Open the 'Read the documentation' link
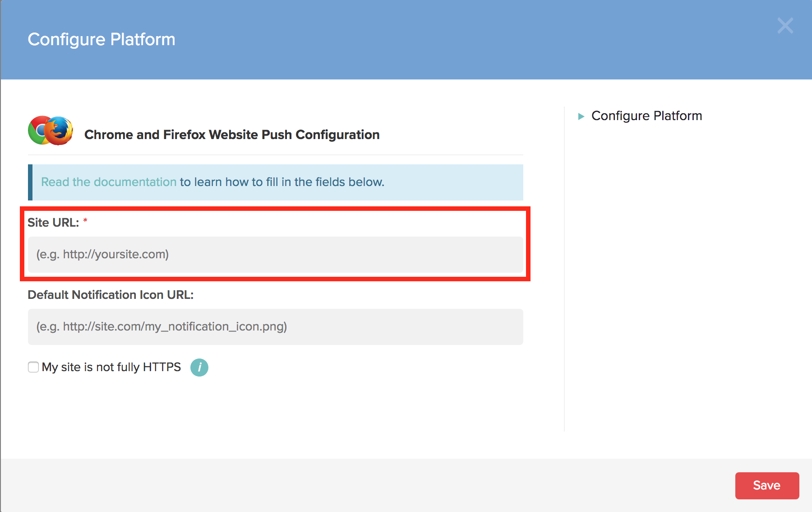This screenshot has height=512, width=812. tap(109, 182)
